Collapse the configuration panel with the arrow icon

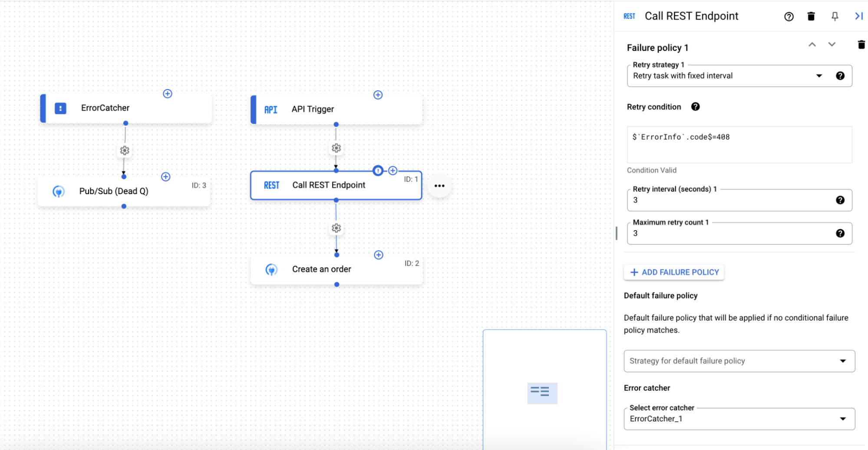[x=858, y=16]
